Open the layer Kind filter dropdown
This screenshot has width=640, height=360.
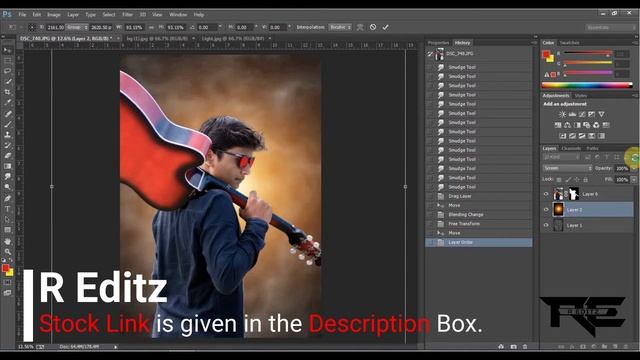coord(562,157)
